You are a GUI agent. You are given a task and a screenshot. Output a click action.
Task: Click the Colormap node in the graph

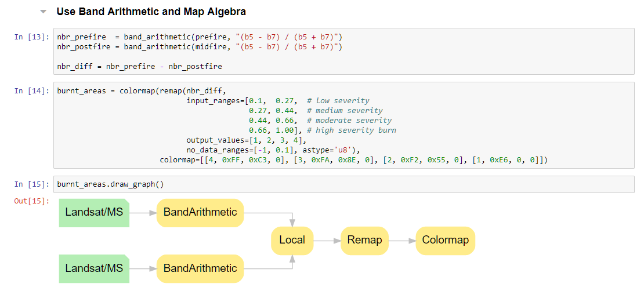coord(445,240)
